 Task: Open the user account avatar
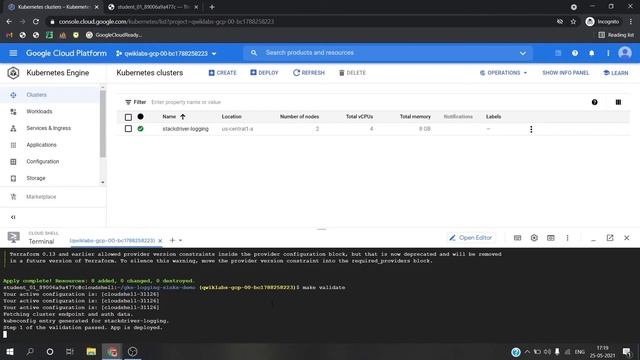coord(624,53)
